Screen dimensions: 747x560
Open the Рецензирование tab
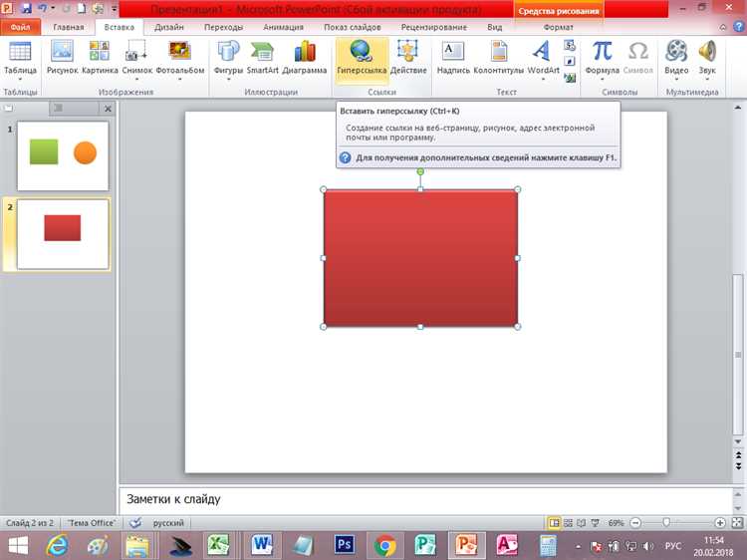click(434, 27)
